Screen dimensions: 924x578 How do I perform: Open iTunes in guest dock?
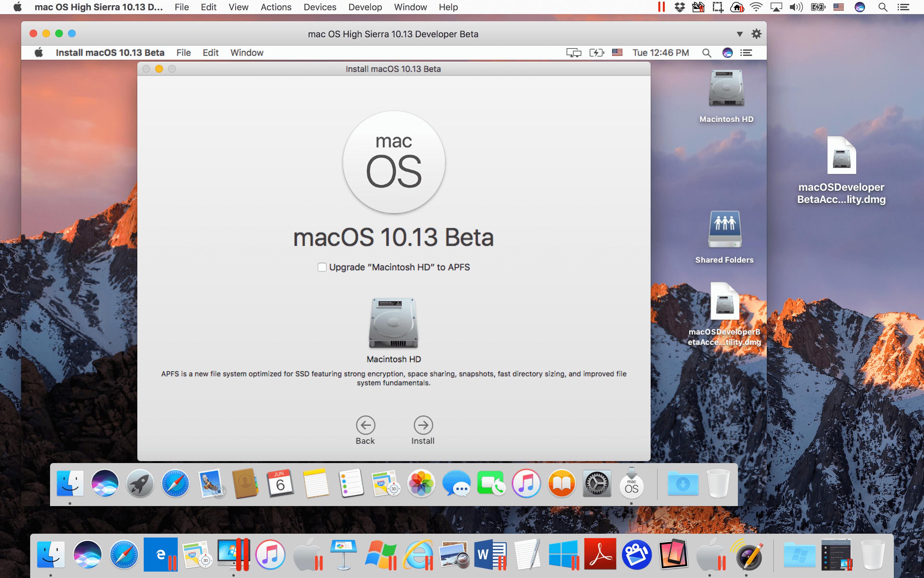pos(526,484)
